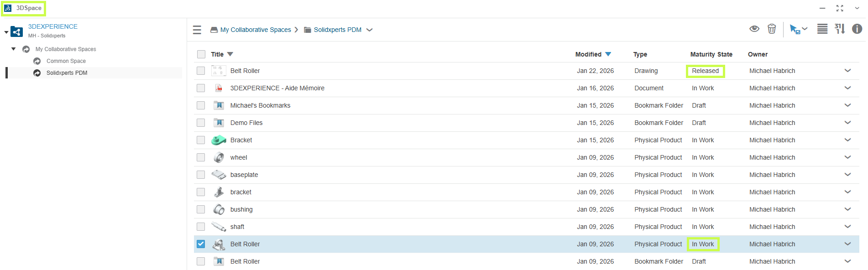Click the 3DEXPERIENCE platform share icon
Image resolution: width=868 pixels, height=270 pixels.
coord(17,31)
